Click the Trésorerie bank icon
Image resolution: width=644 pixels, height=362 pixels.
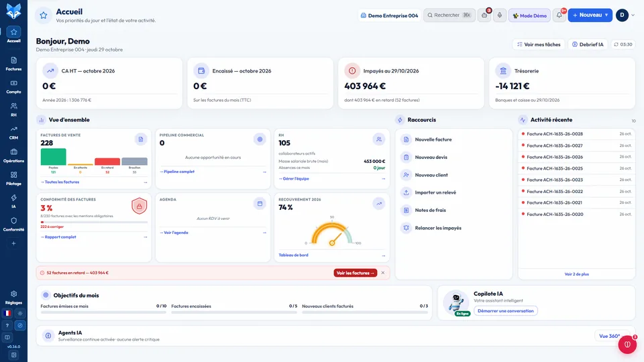pyautogui.click(x=503, y=71)
